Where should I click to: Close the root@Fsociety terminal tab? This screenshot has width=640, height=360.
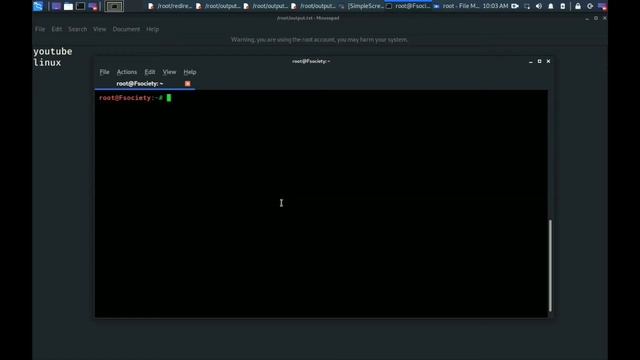coord(187,84)
